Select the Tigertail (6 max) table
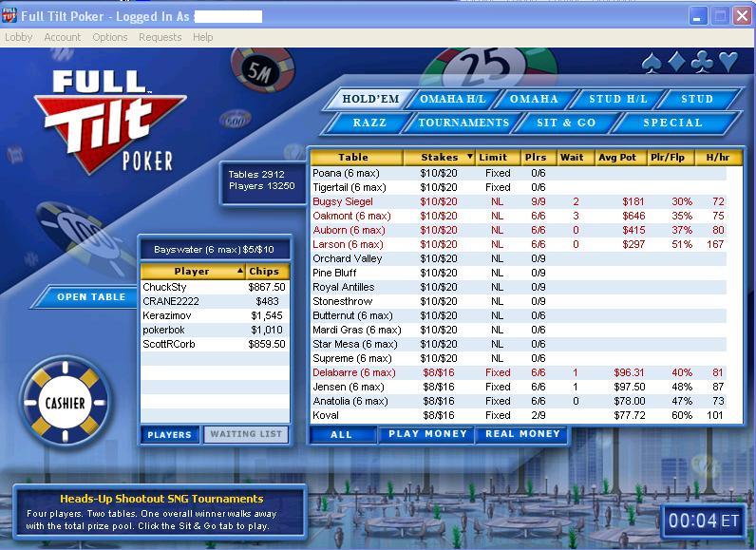The height and width of the screenshot is (550, 756). pos(519,187)
